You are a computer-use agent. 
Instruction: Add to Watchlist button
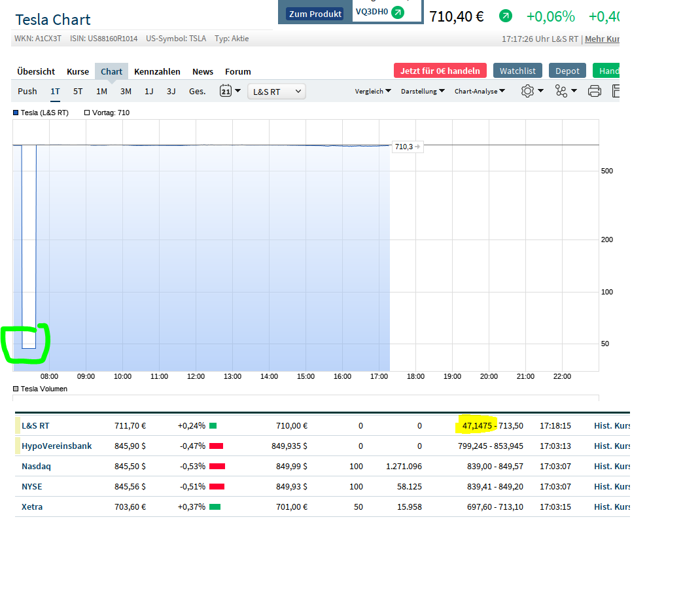click(517, 71)
